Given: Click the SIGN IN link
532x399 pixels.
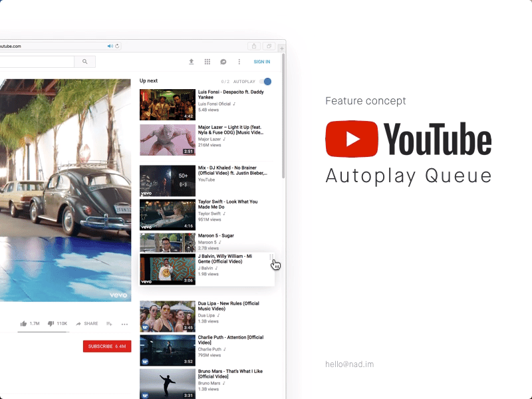Looking at the screenshot, I should coord(262,62).
